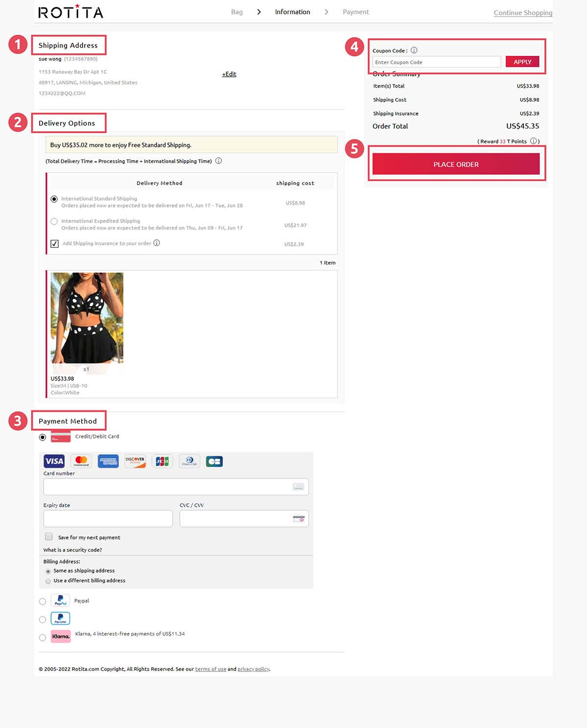587x728 pixels.
Task: Click the JCB card logo
Action: [162, 461]
